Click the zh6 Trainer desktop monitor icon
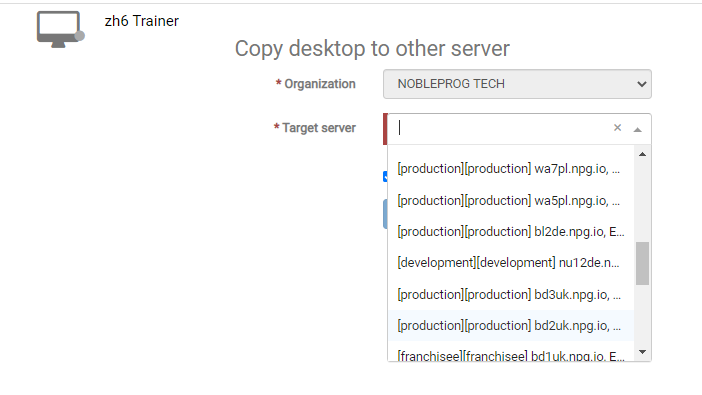 point(60,30)
